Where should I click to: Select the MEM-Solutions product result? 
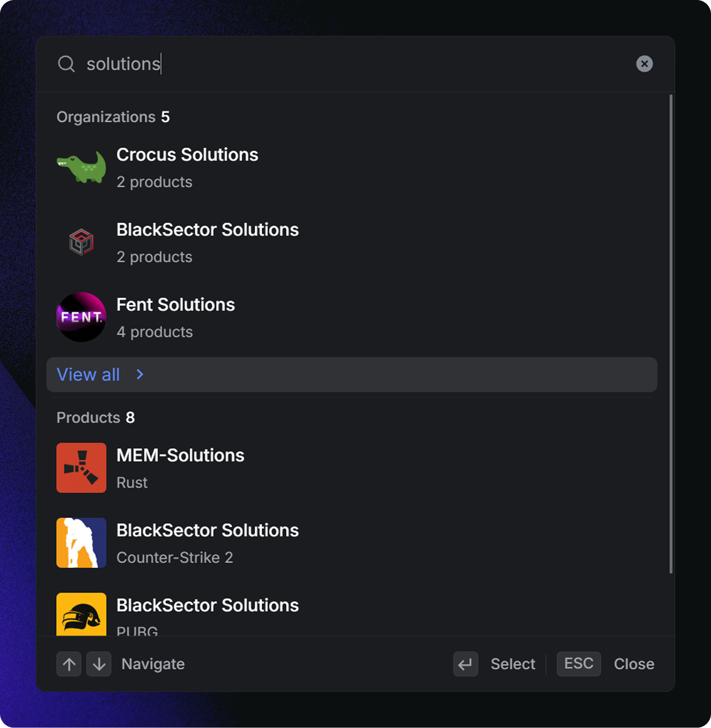(x=352, y=468)
